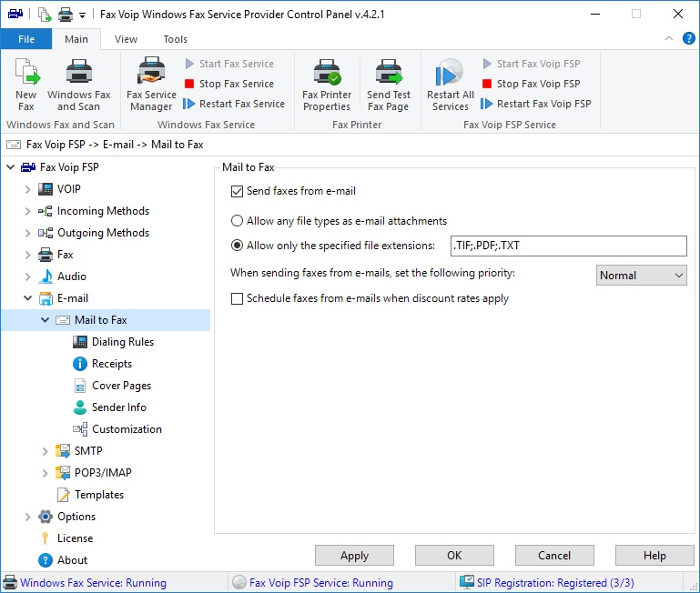The width and height of the screenshot is (700, 593).
Task: Switch to the Tools tab
Action: pyautogui.click(x=175, y=39)
